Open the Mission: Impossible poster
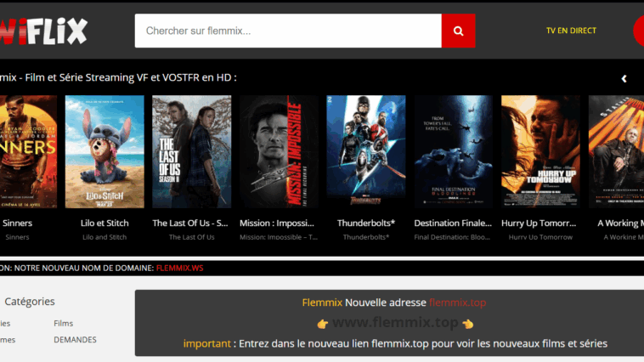This screenshot has height=362, width=644. pos(279,151)
